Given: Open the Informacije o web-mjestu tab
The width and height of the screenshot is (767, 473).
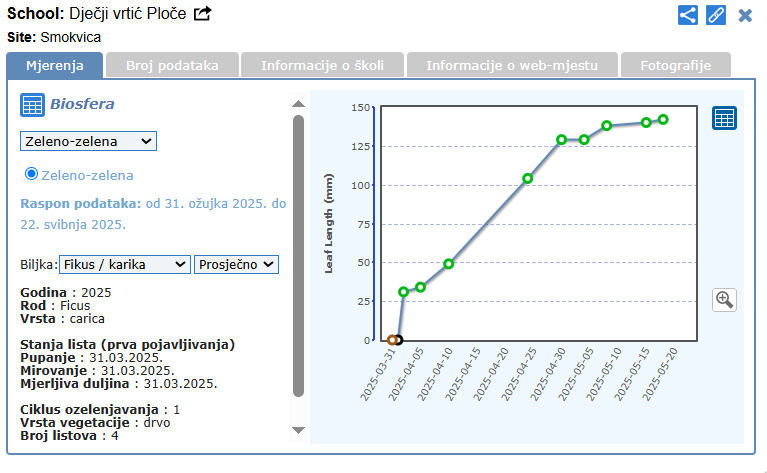Looking at the screenshot, I should pos(512,65).
